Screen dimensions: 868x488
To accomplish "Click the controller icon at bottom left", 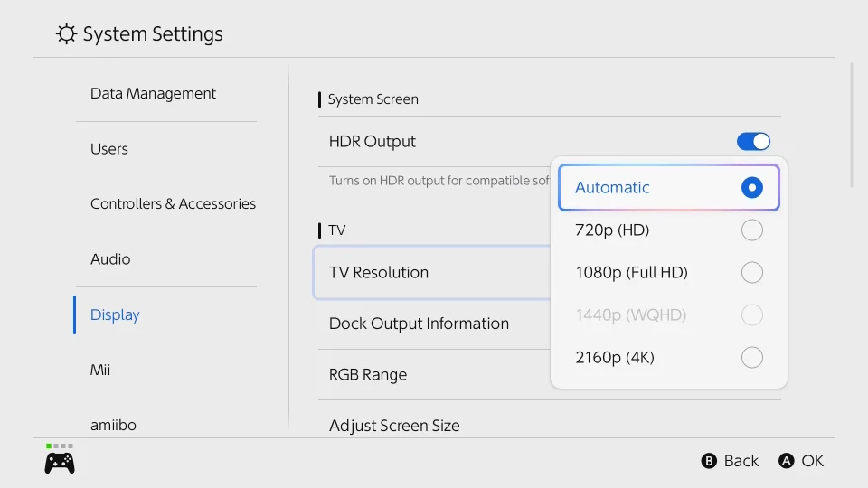I will tap(60, 463).
